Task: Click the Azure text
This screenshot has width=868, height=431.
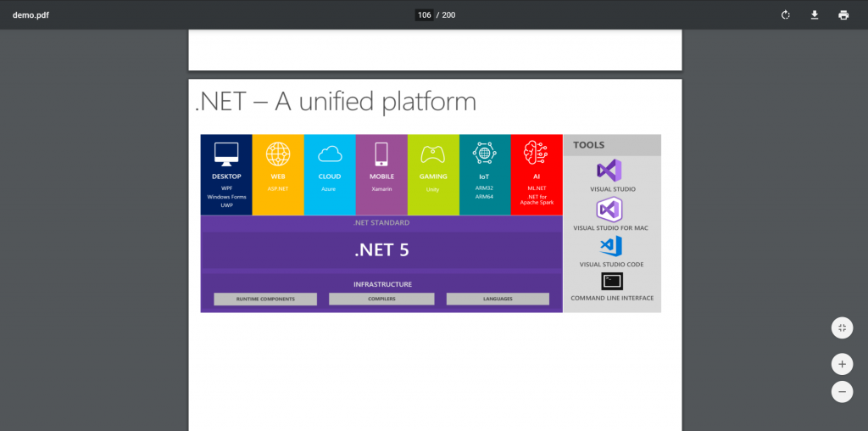Action: click(x=330, y=188)
